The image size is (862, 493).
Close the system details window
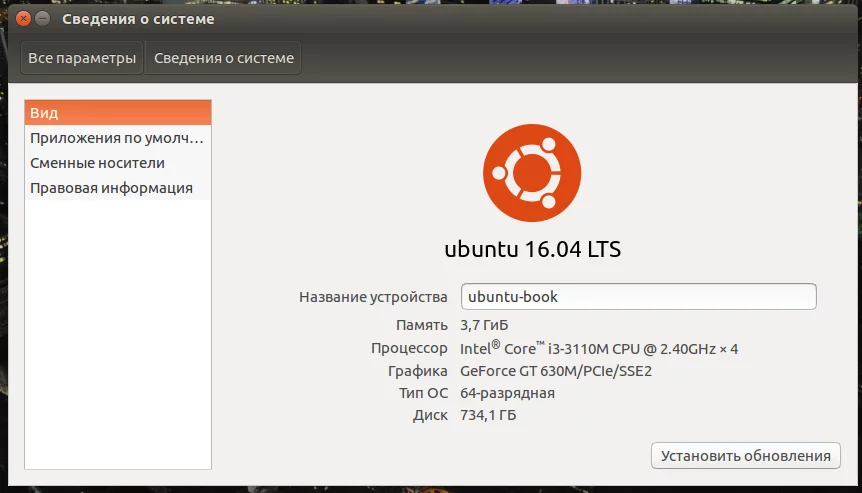click(x=23, y=19)
